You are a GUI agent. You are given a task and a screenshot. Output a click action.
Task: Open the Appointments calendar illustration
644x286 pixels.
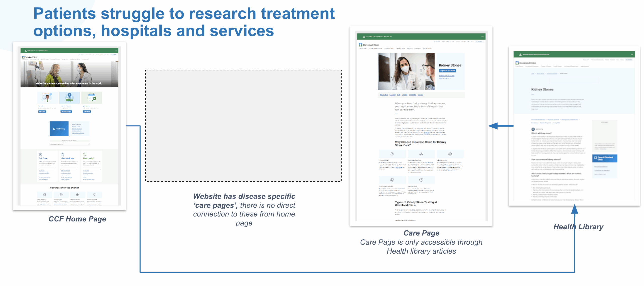(92, 98)
